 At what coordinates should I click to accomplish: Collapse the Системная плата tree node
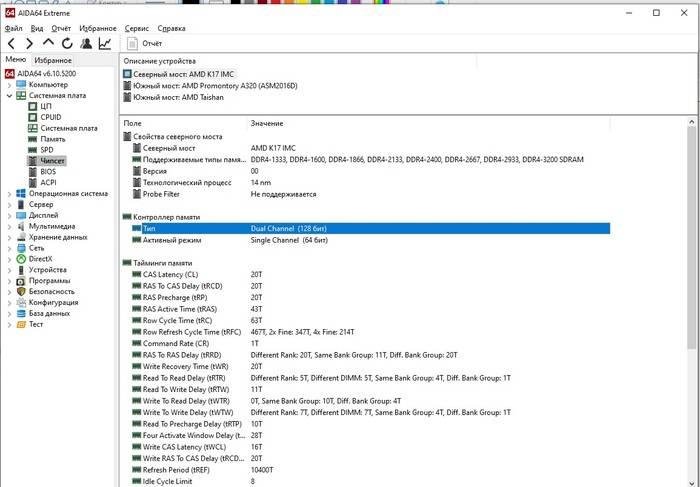click(x=9, y=96)
